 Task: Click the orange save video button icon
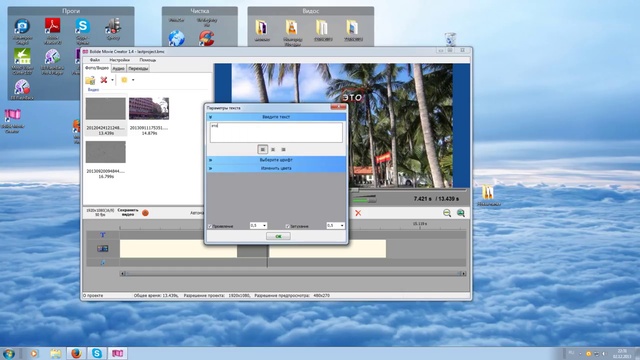tap(145, 213)
